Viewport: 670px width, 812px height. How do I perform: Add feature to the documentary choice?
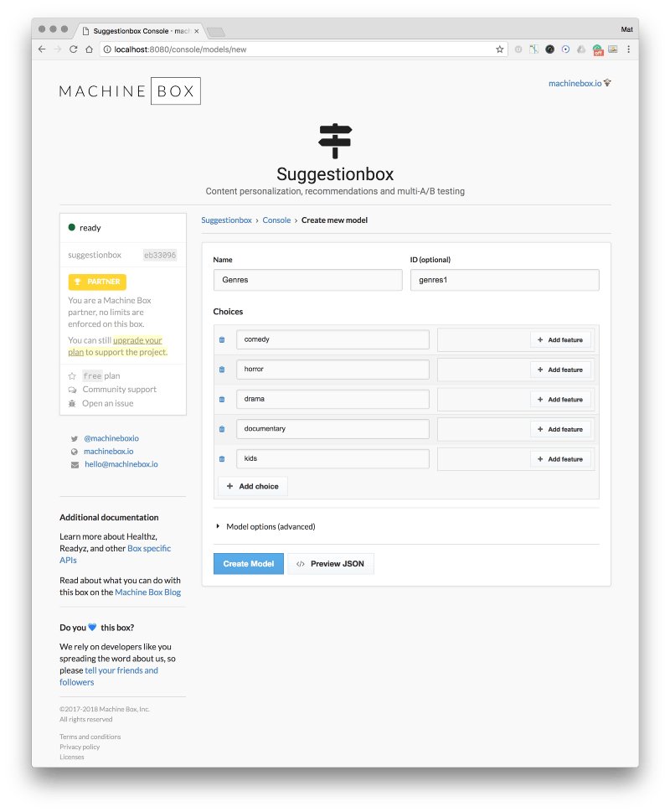tap(560, 429)
